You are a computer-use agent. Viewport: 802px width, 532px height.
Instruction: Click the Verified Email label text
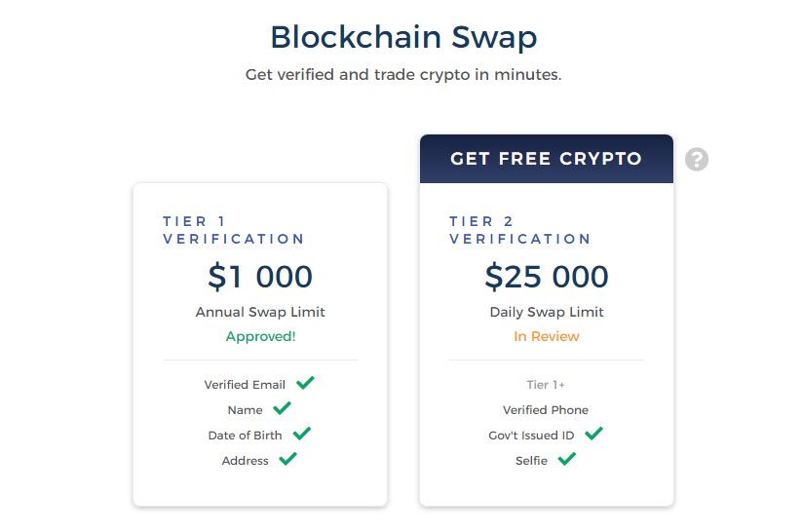tap(245, 385)
